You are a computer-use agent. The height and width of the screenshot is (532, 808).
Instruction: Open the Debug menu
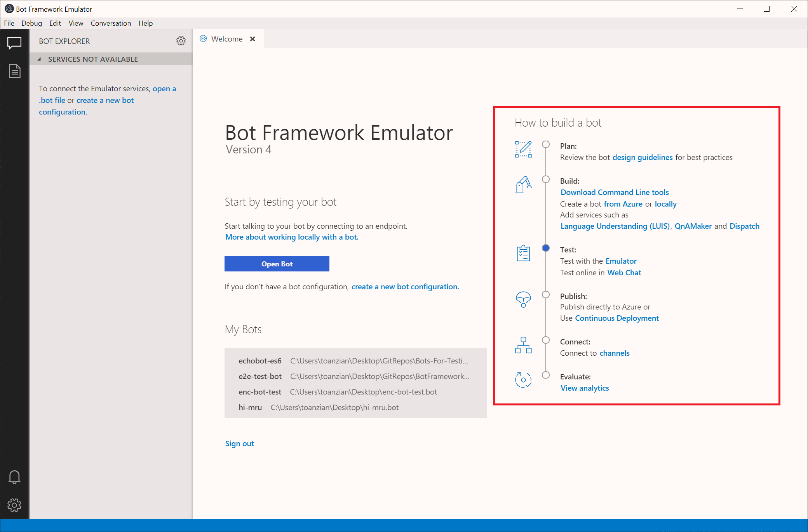(x=31, y=23)
